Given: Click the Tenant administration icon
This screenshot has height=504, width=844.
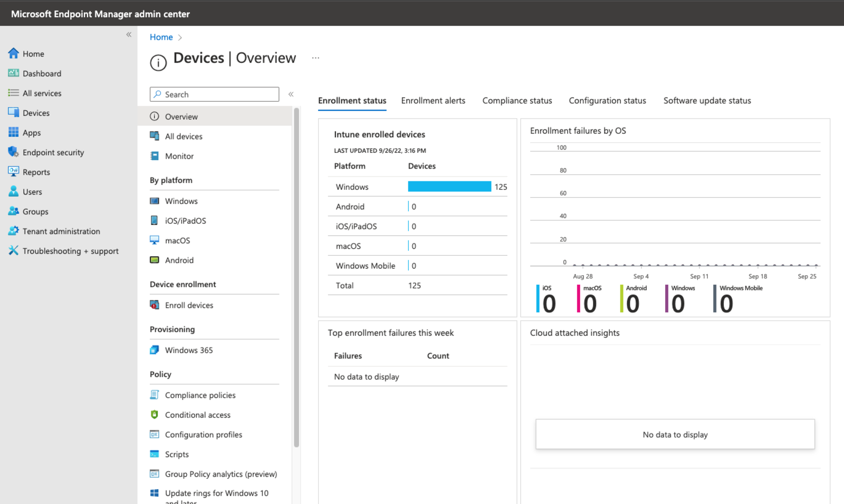Looking at the screenshot, I should (x=14, y=231).
